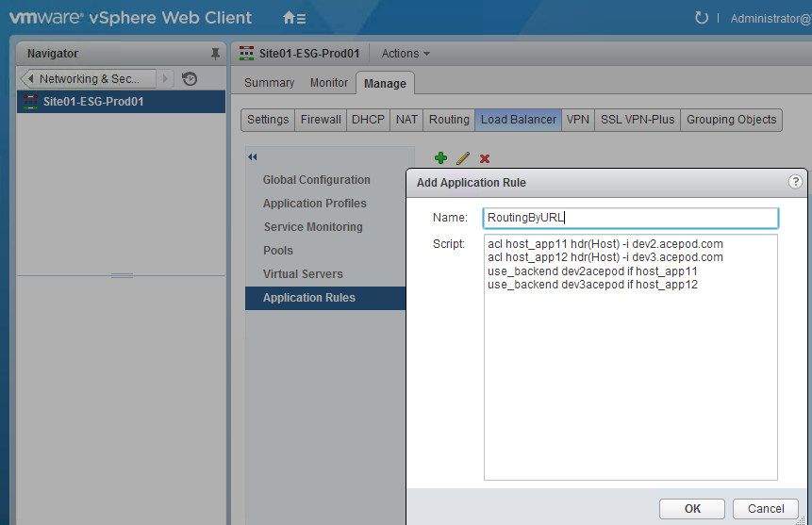Select the Load Balancer sub-tab

pyautogui.click(x=519, y=120)
